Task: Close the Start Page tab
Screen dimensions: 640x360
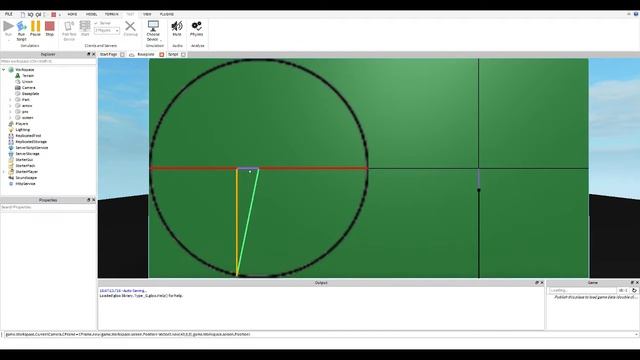Action: 122,54
